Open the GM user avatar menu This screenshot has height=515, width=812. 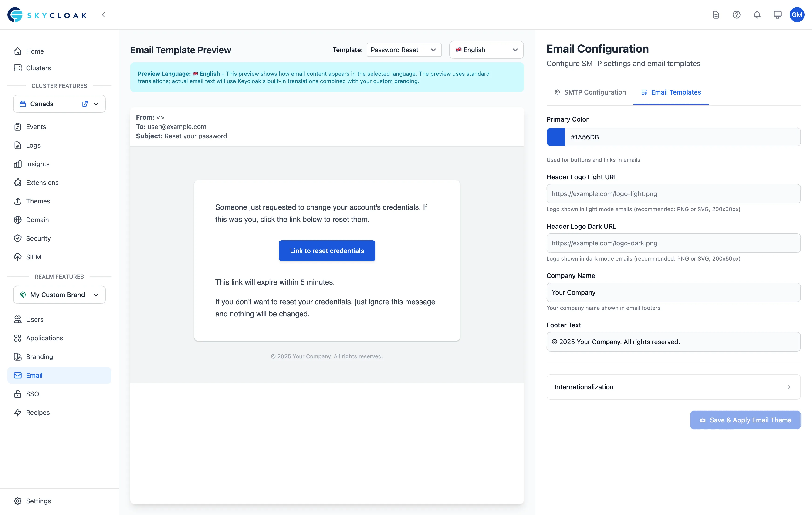click(797, 14)
